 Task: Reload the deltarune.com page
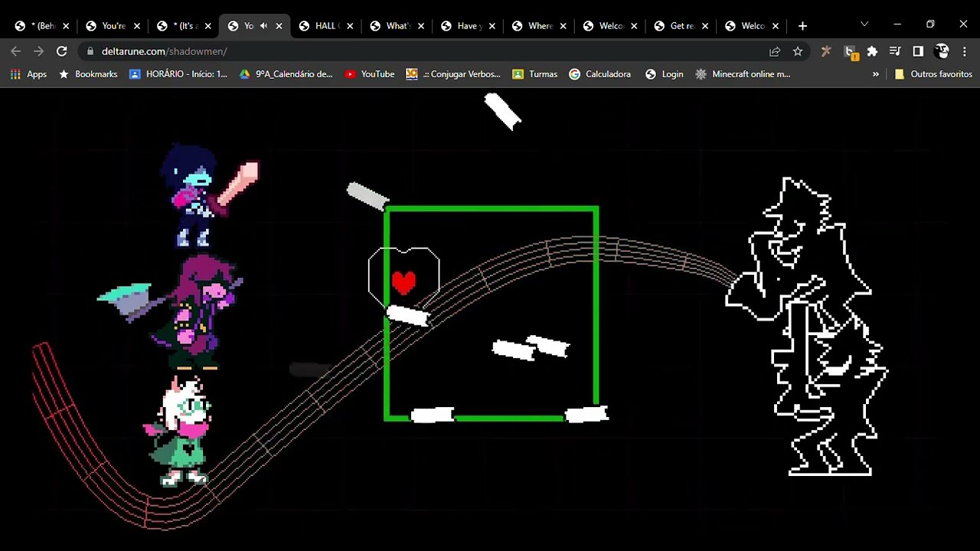62,51
